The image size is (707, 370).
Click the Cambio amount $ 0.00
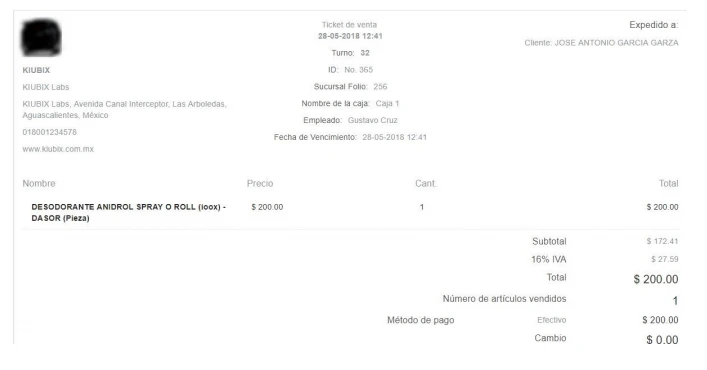662,340
